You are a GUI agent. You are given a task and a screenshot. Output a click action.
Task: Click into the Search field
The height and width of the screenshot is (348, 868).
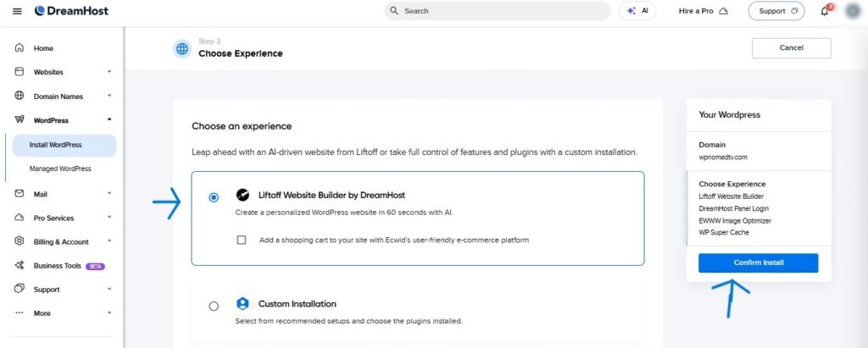[497, 11]
